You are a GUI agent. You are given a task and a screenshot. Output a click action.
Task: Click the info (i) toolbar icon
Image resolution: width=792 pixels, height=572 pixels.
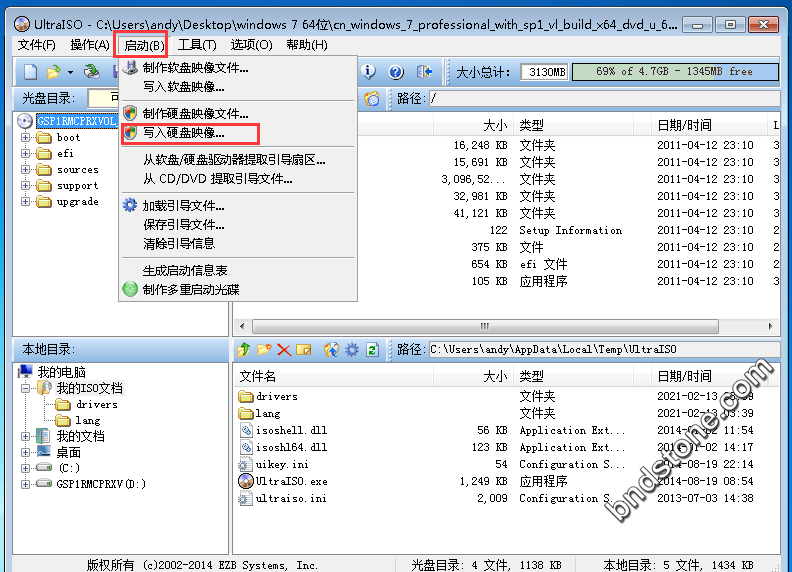tap(369, 72)
